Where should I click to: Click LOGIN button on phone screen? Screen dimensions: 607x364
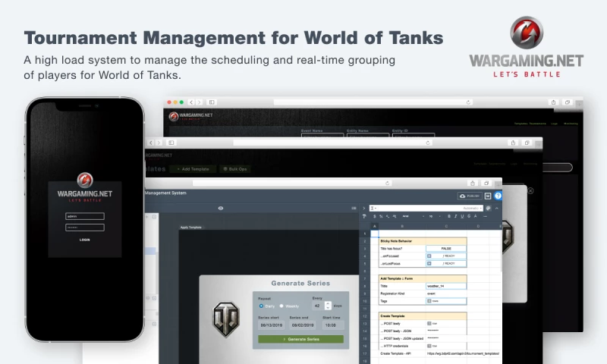click(x=85, y=240)
